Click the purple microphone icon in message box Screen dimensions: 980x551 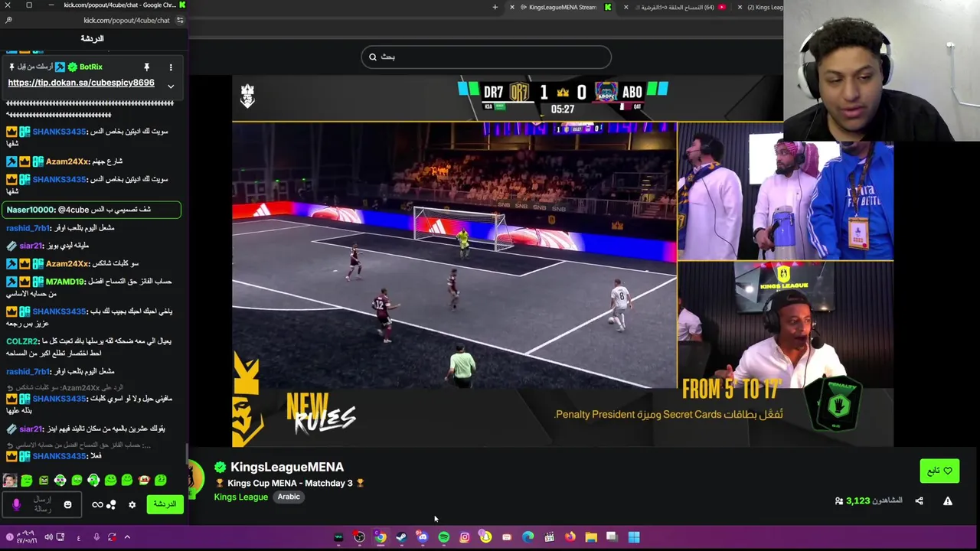pos(16,504)
